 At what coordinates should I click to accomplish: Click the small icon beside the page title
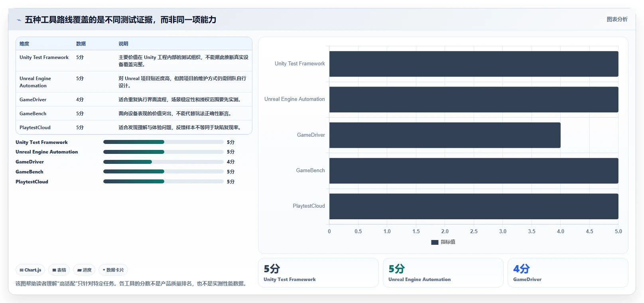pyautogui.click(x=19, y=20)
